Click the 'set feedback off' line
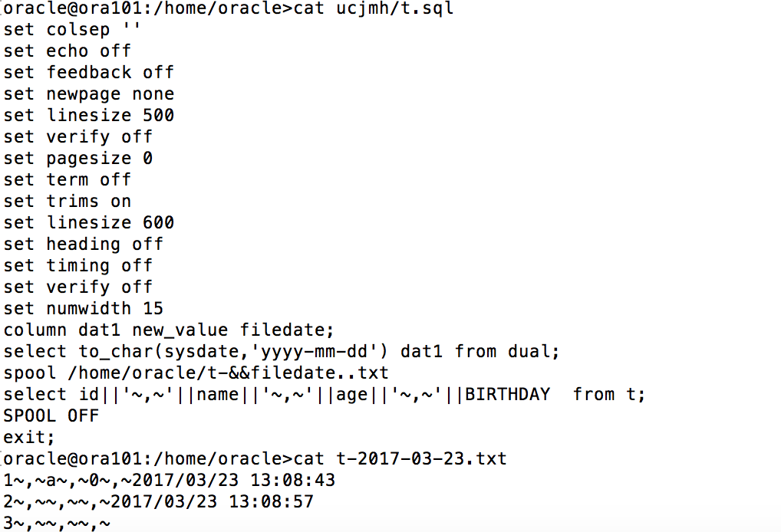 pyautogui.click(x=89, y=73)
